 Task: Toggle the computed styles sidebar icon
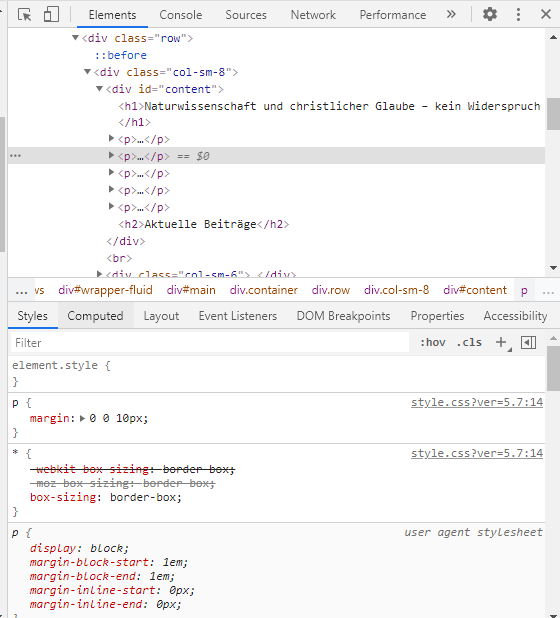click(x=528, y=343)
